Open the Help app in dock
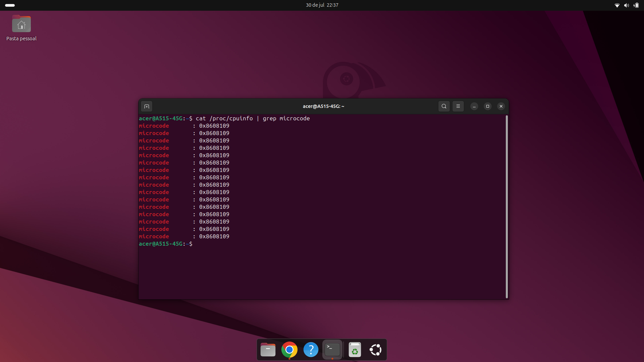The image size is (644, 362). click(x=311, y=350)
